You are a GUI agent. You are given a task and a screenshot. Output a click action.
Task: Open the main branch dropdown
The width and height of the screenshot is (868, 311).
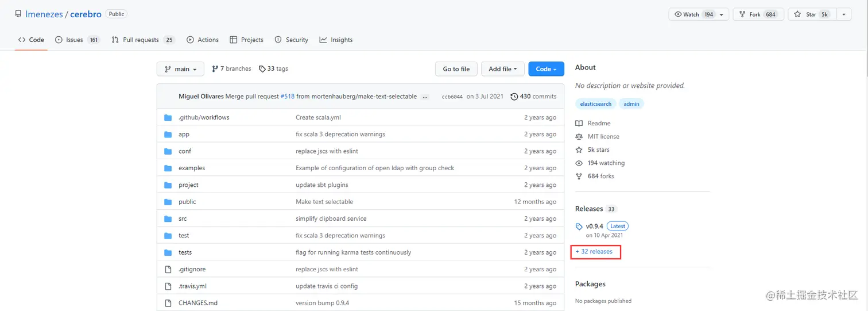[180, 69]
